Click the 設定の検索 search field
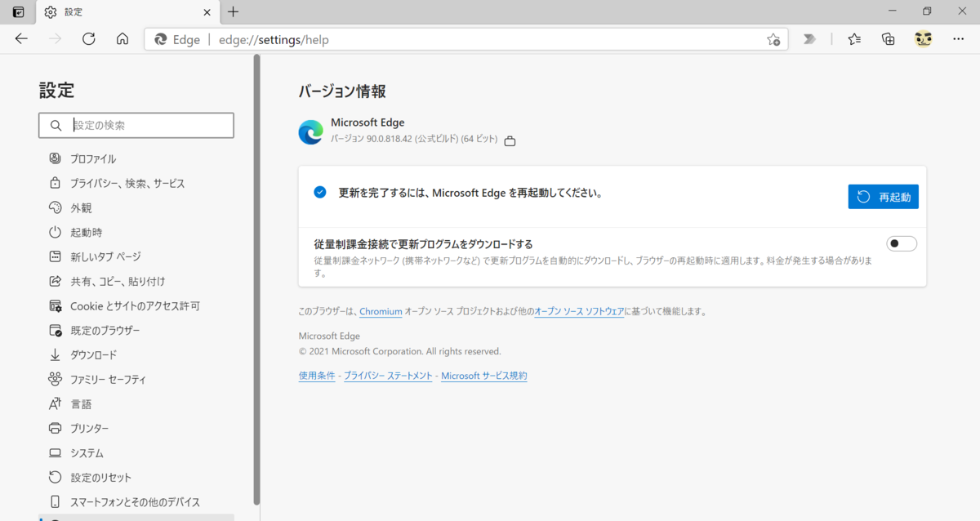The width and height of the screenshot is (980, 521). [136, 125]
